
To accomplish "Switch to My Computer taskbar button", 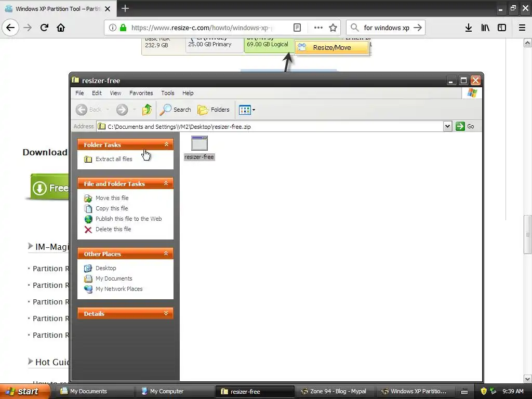I will pos(175,391).
